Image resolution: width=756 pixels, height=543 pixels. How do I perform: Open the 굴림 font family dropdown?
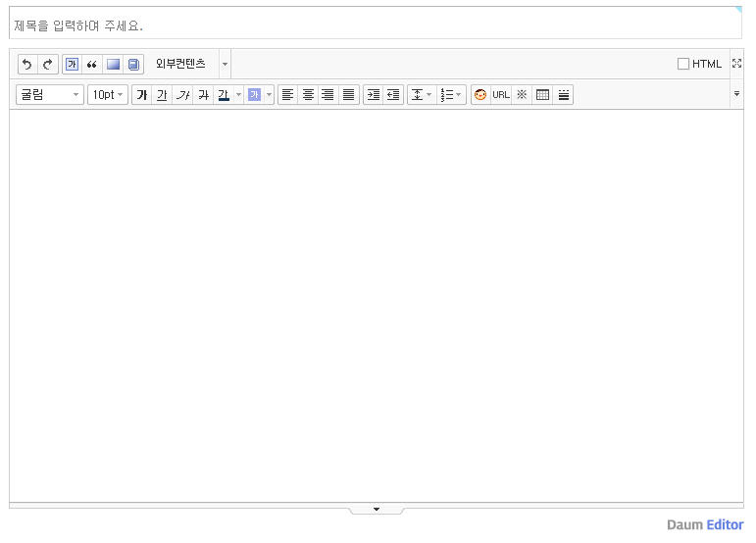click(49, 95)
